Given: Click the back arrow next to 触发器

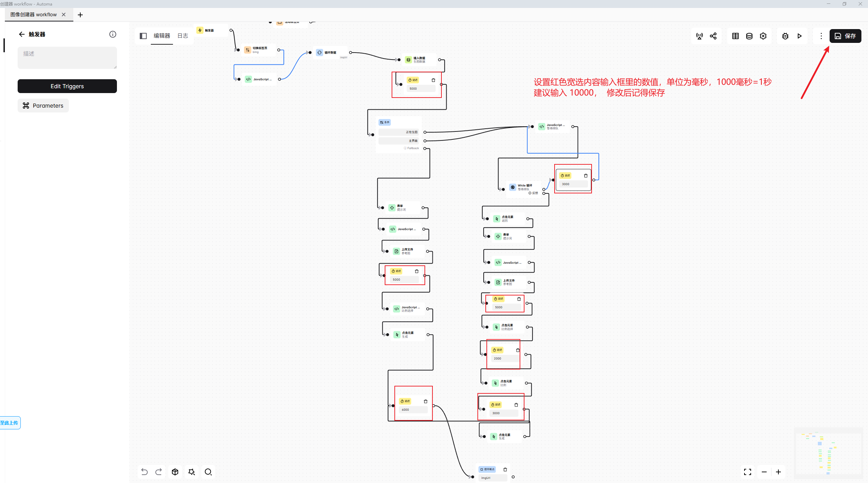Looking at the screenshot, I should (x=22, y=34).
